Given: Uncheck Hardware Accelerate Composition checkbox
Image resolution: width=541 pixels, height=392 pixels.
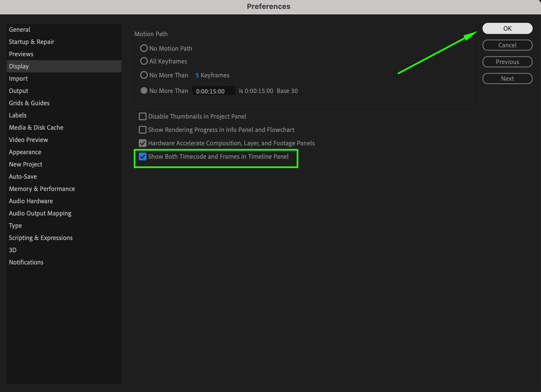Looking at the screenshot, I should [x=143, y=143].
